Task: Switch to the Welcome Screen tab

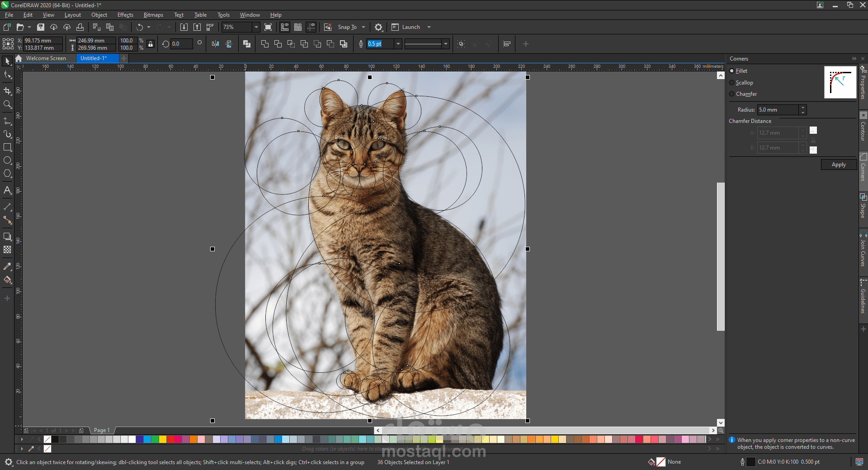Action: pyautogui.click(x=45, y=58)
